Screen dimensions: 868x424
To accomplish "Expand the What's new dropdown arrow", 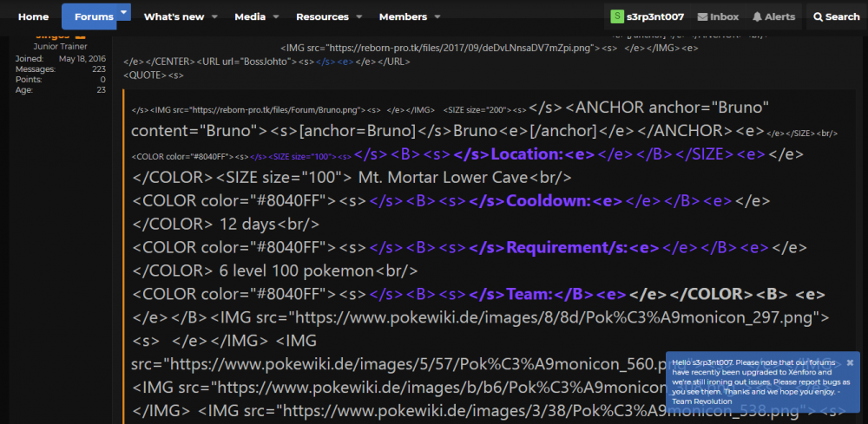I will 215,16.
